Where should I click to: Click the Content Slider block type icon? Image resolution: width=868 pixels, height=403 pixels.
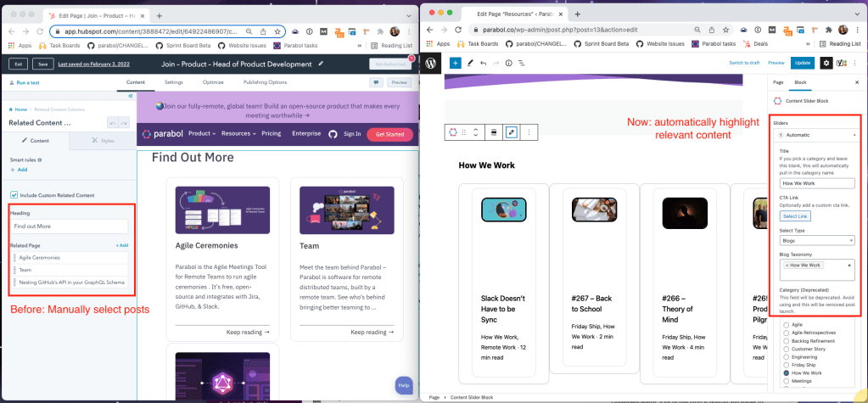click(452, 132)
